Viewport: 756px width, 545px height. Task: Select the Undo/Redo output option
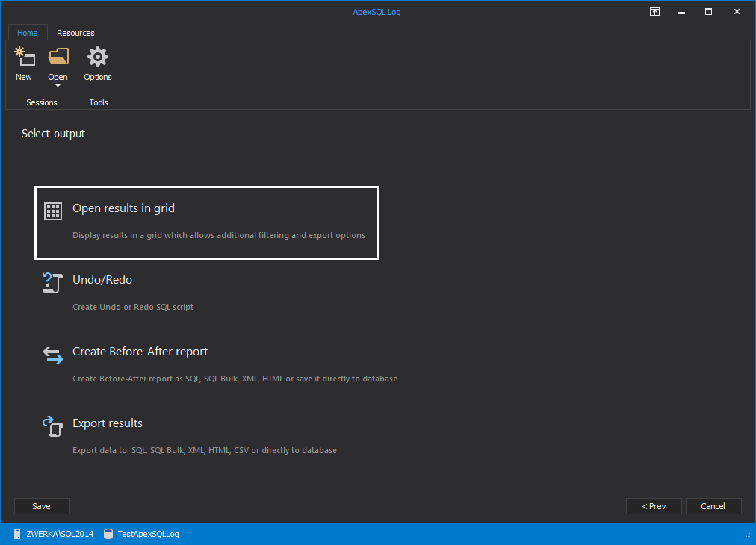tap(102, 280)
